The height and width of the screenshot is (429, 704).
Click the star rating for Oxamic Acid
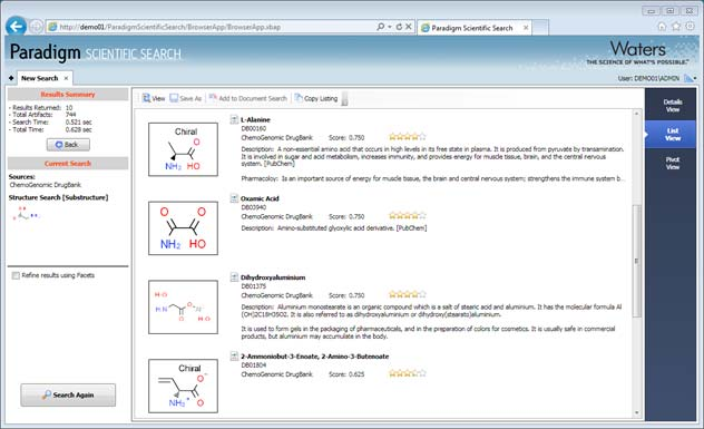[407, 216]
